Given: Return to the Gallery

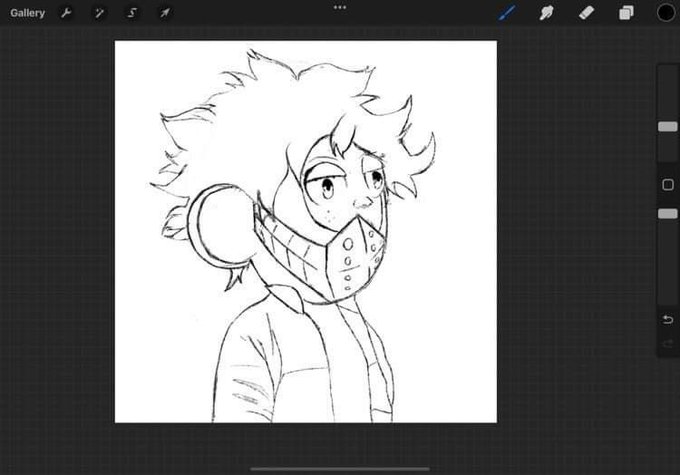Looking at the screenshot, I should (27, 13).
